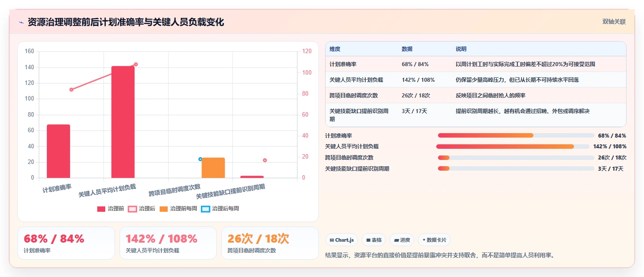
Task: Toggle the 治理后每周 legend item
Action: pyautogui.click(x=220, y=209)
